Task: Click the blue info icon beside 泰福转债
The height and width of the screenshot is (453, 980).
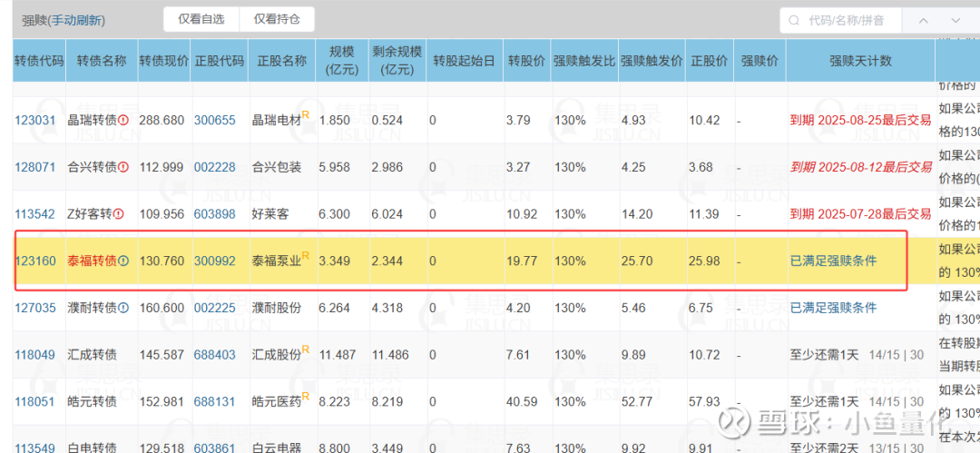Action: click(123, 261)
